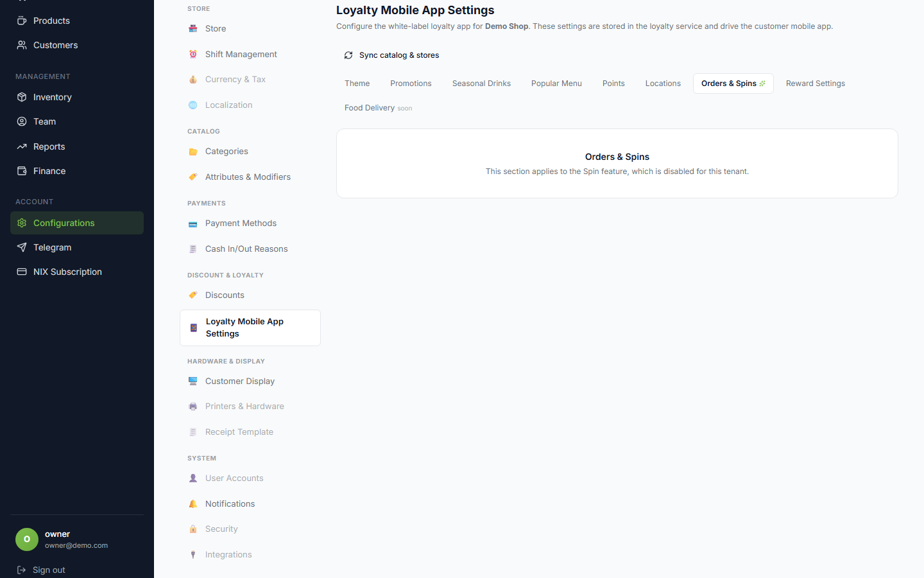Viewport: 924px width, 578px height.
Task: Open the Reward Settings tab
Action: (816, 83)
